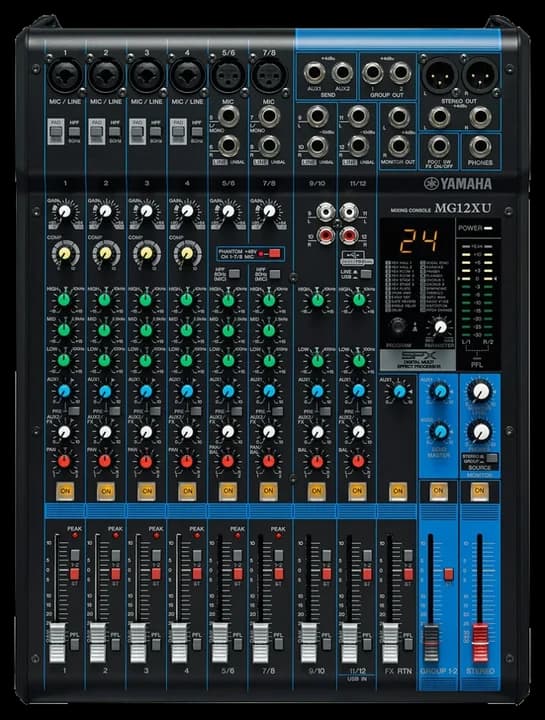The height and width of the screenshot is (720, 545).
Task: Click the orange 24 program display
Action: tap(418, 241)
